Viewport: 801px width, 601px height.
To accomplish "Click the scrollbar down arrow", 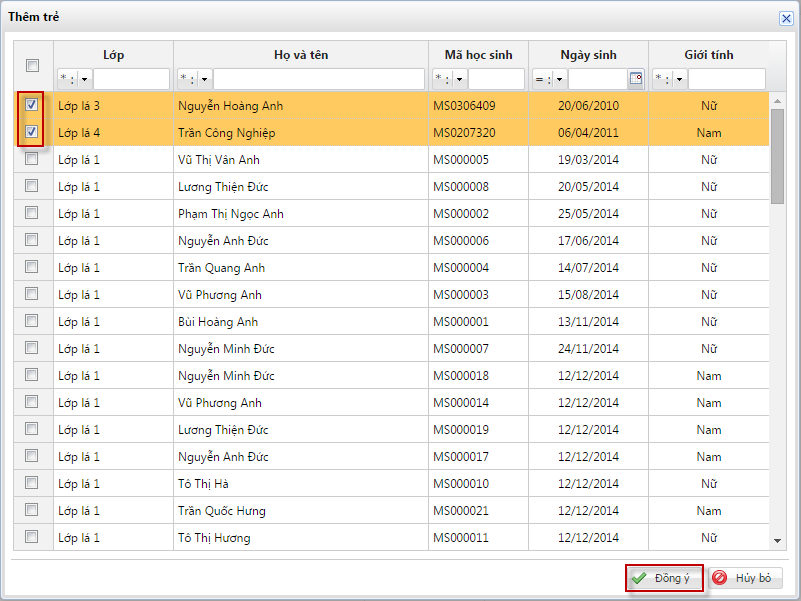I will click(778, 540).
